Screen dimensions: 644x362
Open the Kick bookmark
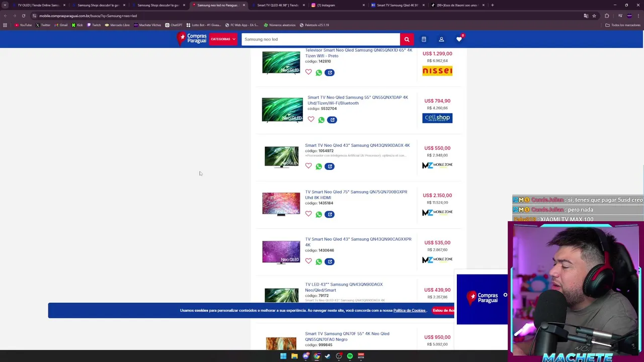coord(77,25)
